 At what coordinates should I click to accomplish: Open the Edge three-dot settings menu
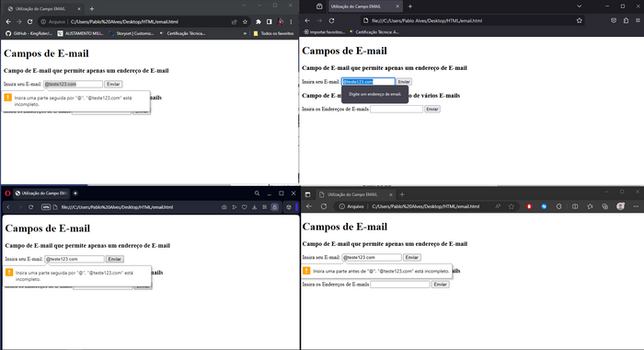pos(636,206)
